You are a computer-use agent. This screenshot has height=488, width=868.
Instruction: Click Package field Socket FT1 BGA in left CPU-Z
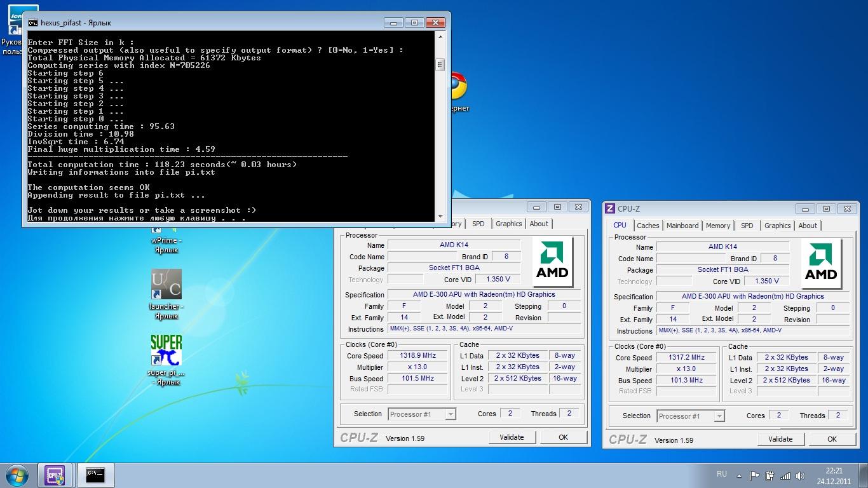coord(454,268)
